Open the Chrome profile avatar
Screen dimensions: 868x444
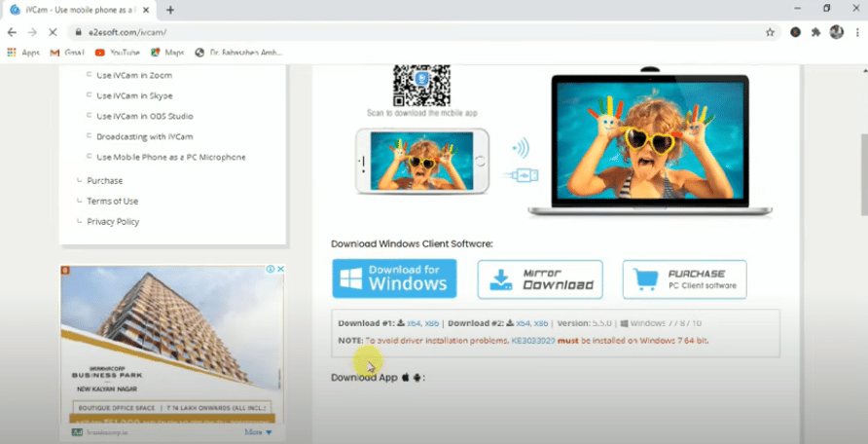click(836, 32)
